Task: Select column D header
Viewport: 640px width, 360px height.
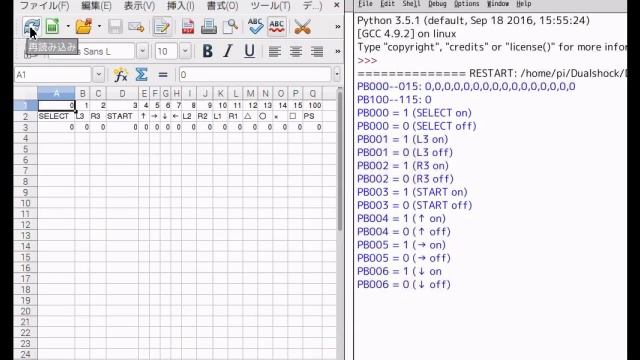Action: coord(122,93)
